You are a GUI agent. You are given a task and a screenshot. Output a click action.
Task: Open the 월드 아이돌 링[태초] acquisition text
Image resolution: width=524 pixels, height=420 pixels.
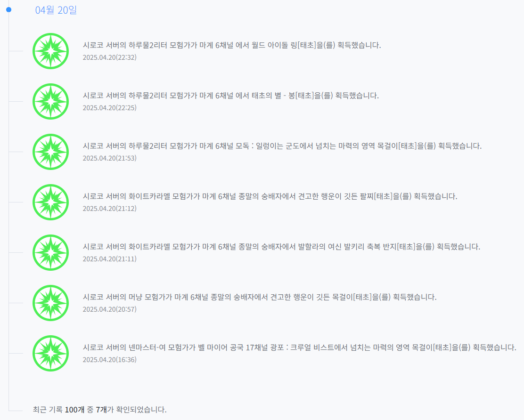pos(231,45)
